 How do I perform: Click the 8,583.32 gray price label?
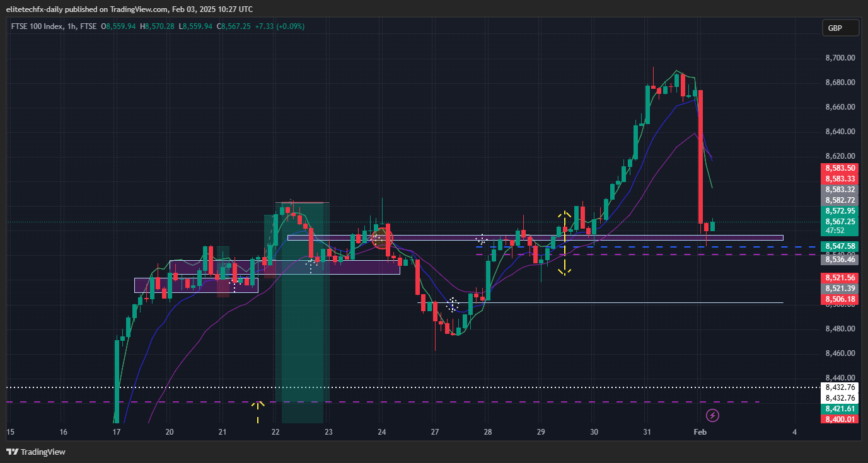pyautogui.click(x=840, y=190)
